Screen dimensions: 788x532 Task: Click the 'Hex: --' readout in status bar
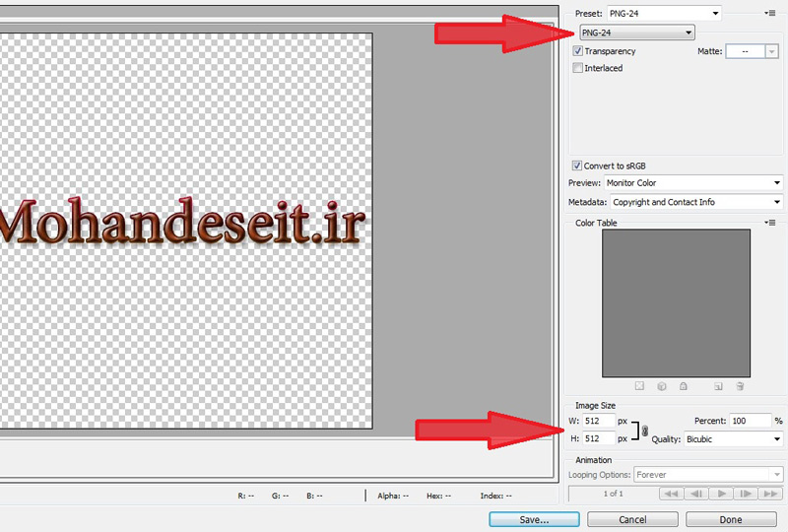point(438,496)
